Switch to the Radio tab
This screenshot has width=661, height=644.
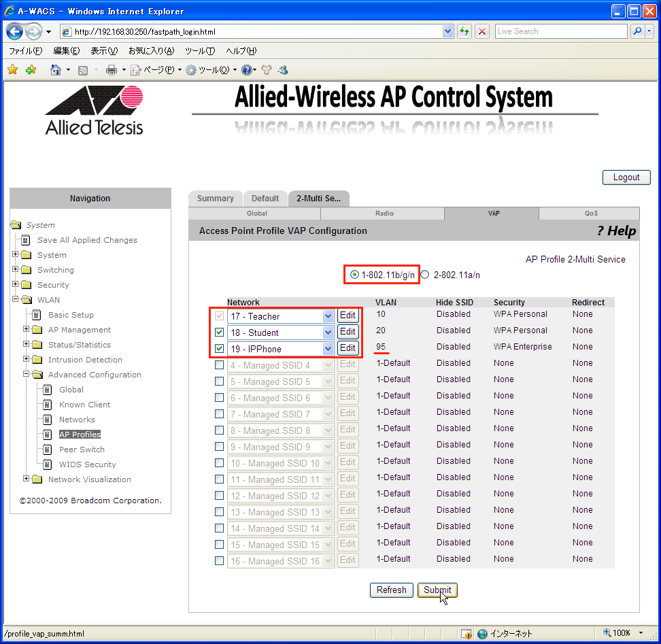tap(384, 214)
